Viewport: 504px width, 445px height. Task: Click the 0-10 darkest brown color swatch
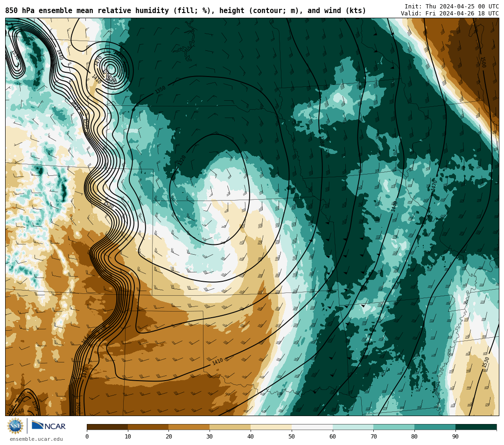(x=107, y=427)
